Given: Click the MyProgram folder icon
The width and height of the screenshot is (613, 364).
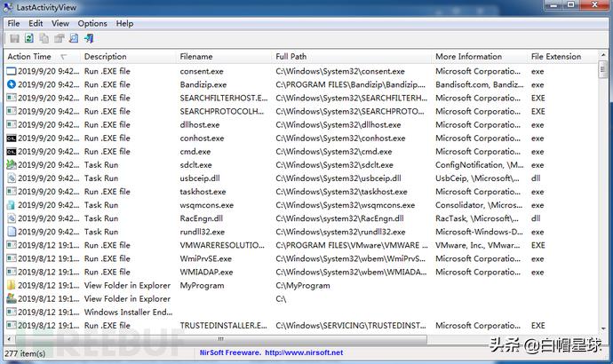Looking at the screenshot, I should (12, 285).
